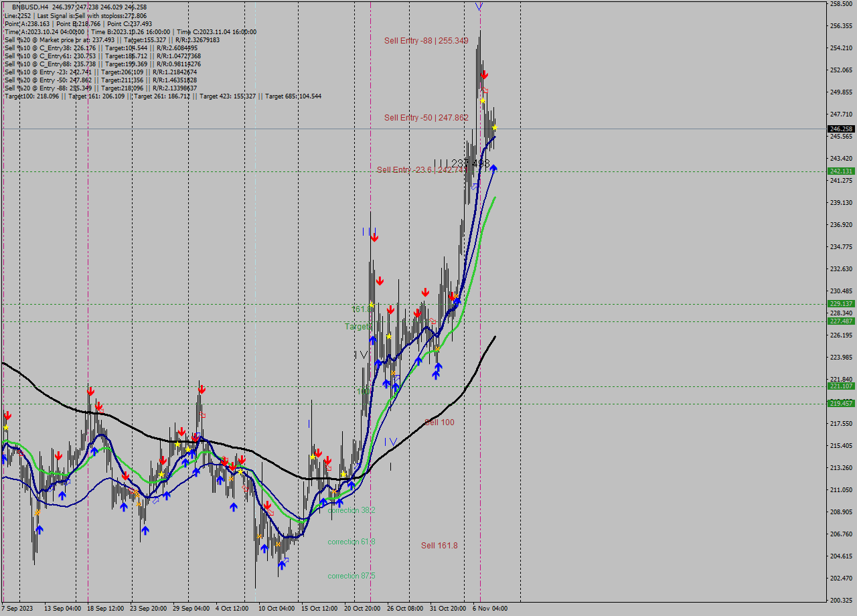The height and width of the screenshot is (616, 857).
Task: Click the red down arrow near 26 Oct 08:00
Action: click(425, 293)
